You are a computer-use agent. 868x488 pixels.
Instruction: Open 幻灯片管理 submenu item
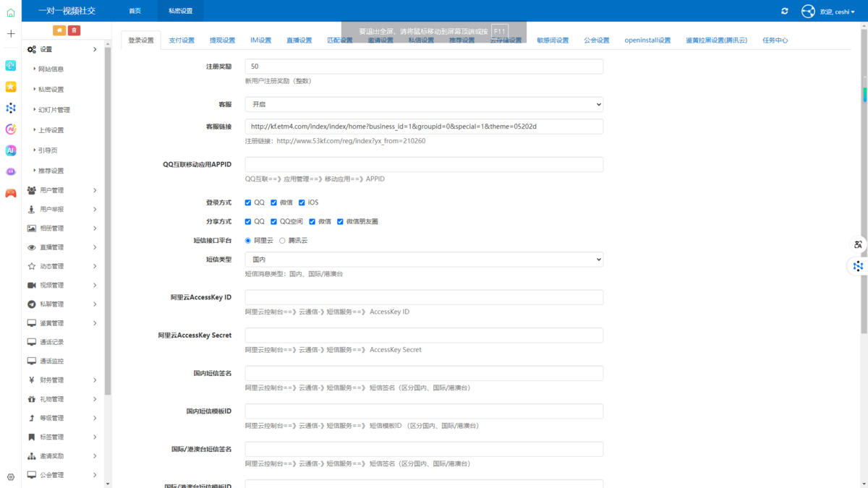pyautogui.click(x=54, y=110)
